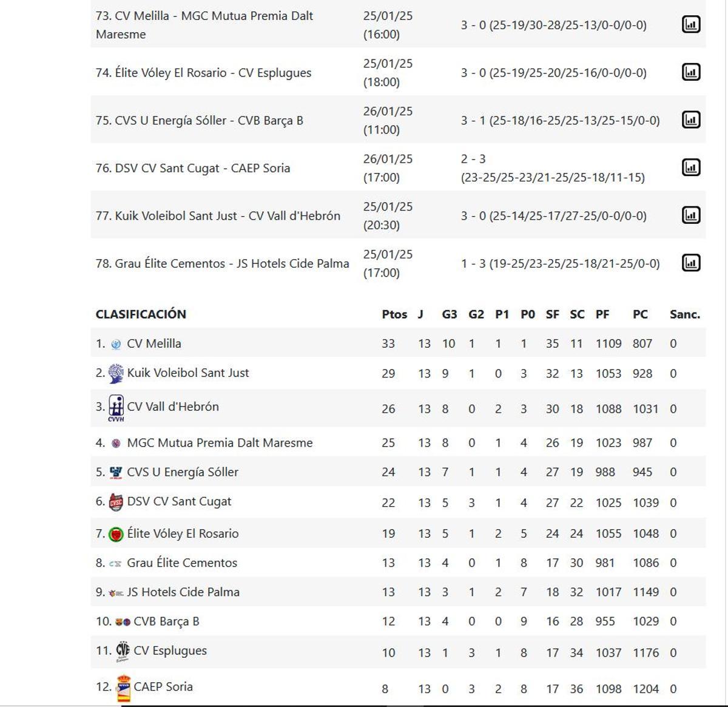This screenshot has width=728, height=707.
Task: Sort standings by the SF column
Action: [x=552, y=314]
